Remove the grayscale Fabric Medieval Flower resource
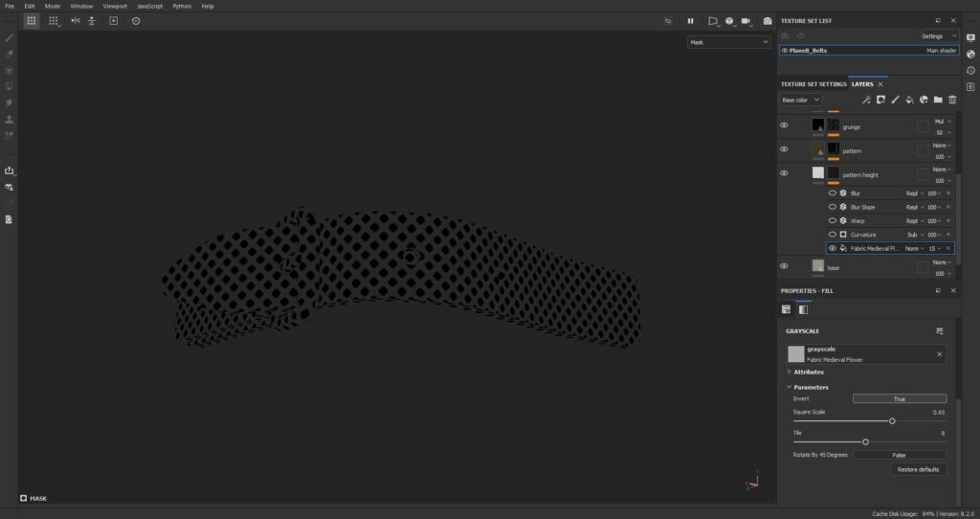 (x=939, y=354)
